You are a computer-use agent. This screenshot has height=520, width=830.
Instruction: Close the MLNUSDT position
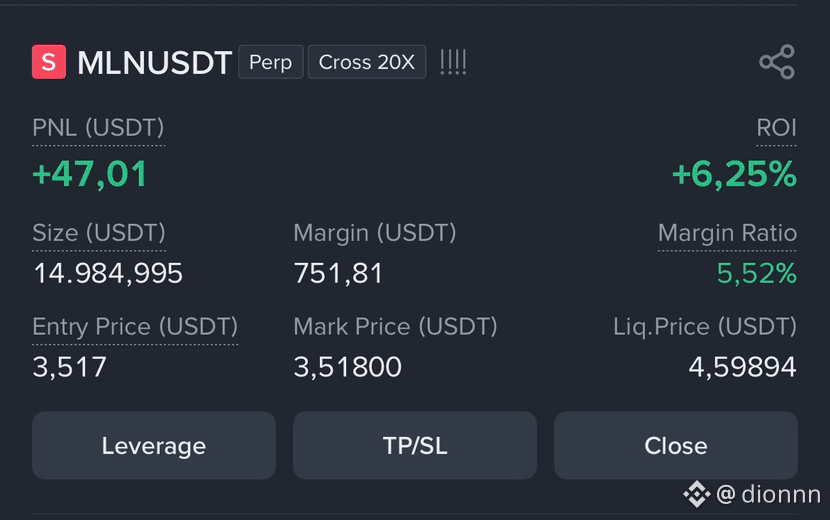coord(675,445)
